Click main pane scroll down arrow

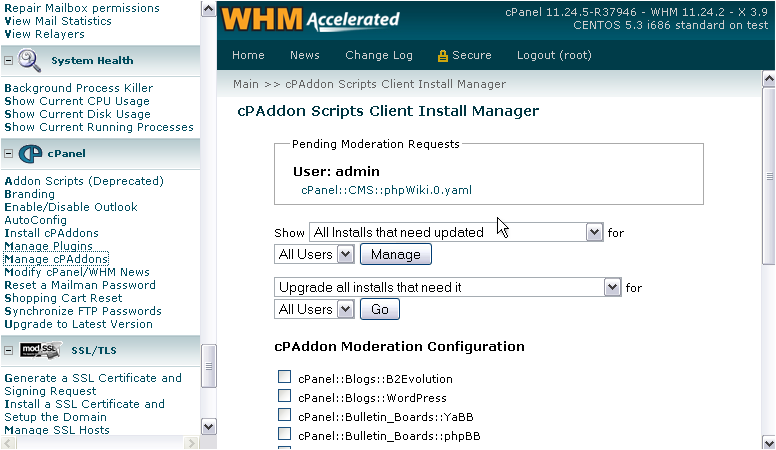click(769, 442)
